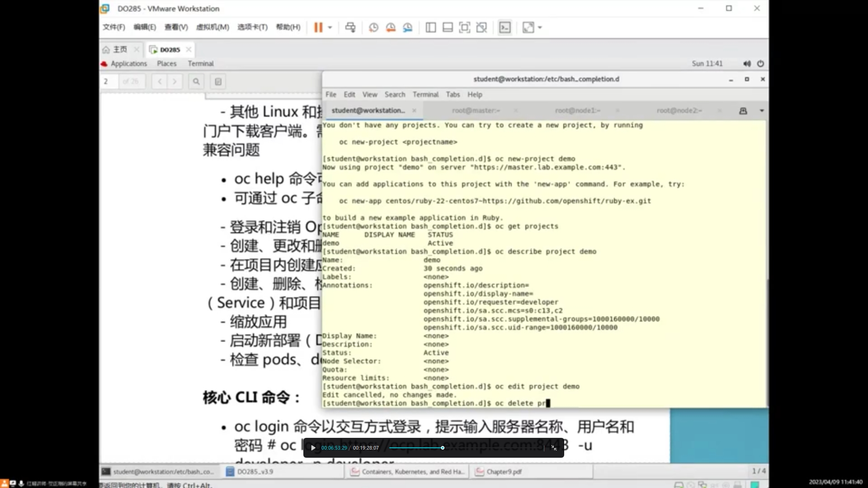Screen dimensions: 868x488
Task: Open the 虚拟机(M) menu
Action: tap(212, 27)
